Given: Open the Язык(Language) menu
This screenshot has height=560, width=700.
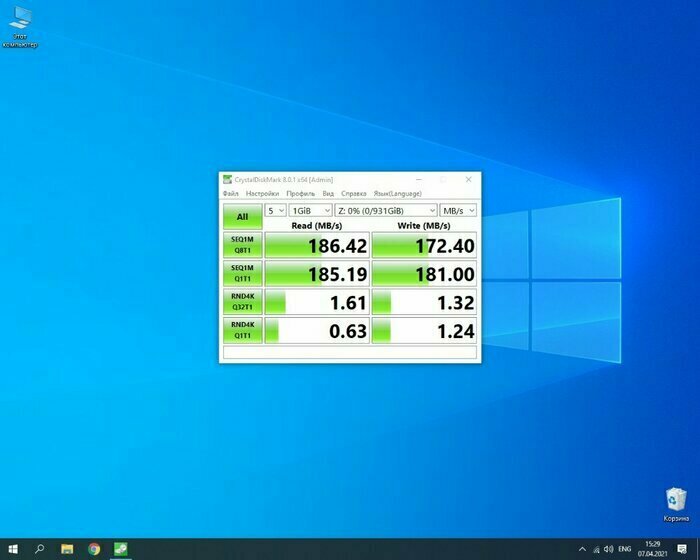Looking at the screenshot, I should click(397, 193).
